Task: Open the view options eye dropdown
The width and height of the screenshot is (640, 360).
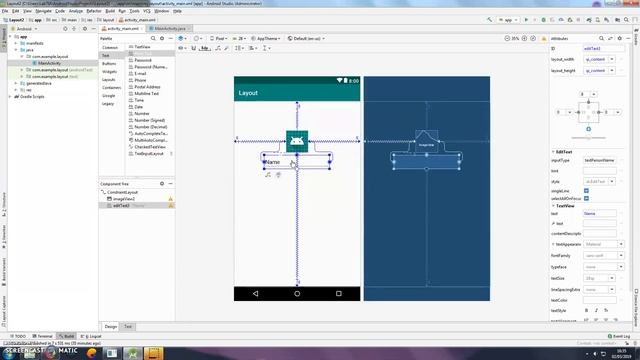Action: point(182,48)
